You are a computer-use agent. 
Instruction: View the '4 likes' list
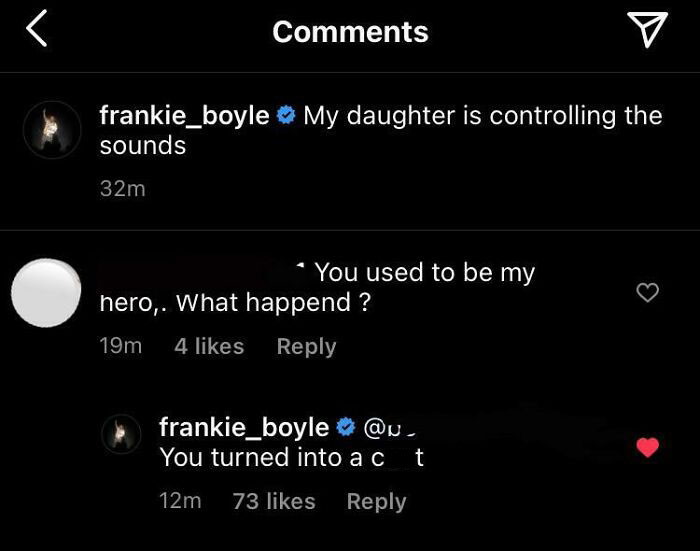(209, 346)
